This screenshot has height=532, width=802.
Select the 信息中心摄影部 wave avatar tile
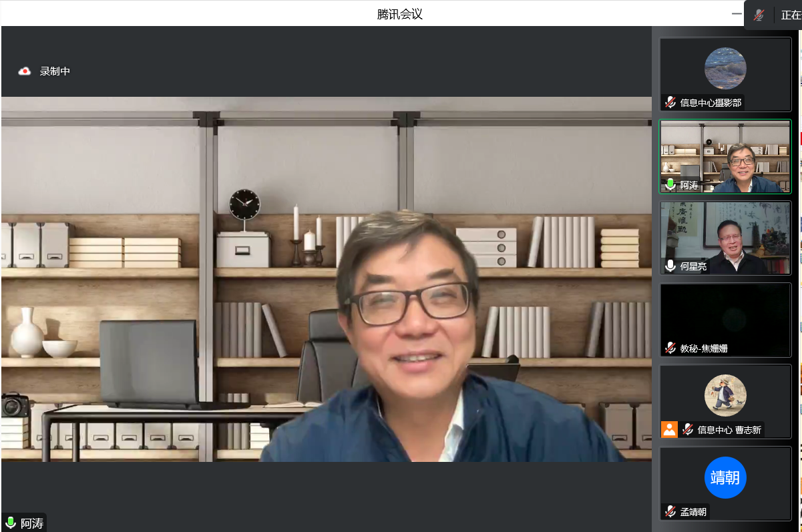[x=725, y=68]
